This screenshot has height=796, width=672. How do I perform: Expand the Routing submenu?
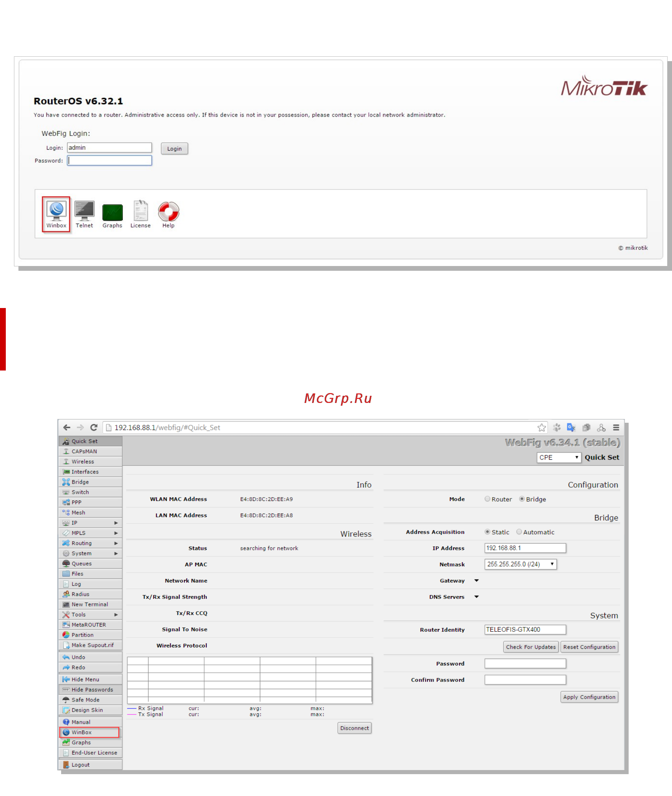(x=116, y=543)
